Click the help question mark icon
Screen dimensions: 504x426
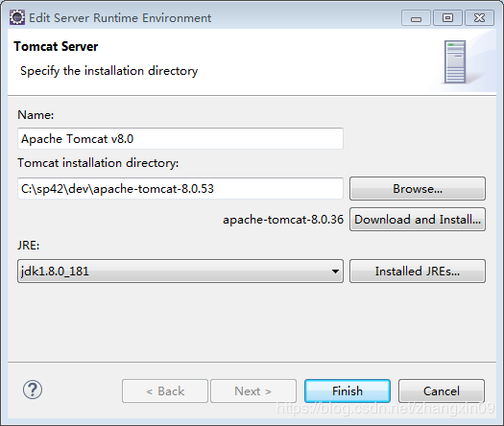(33, 390)
